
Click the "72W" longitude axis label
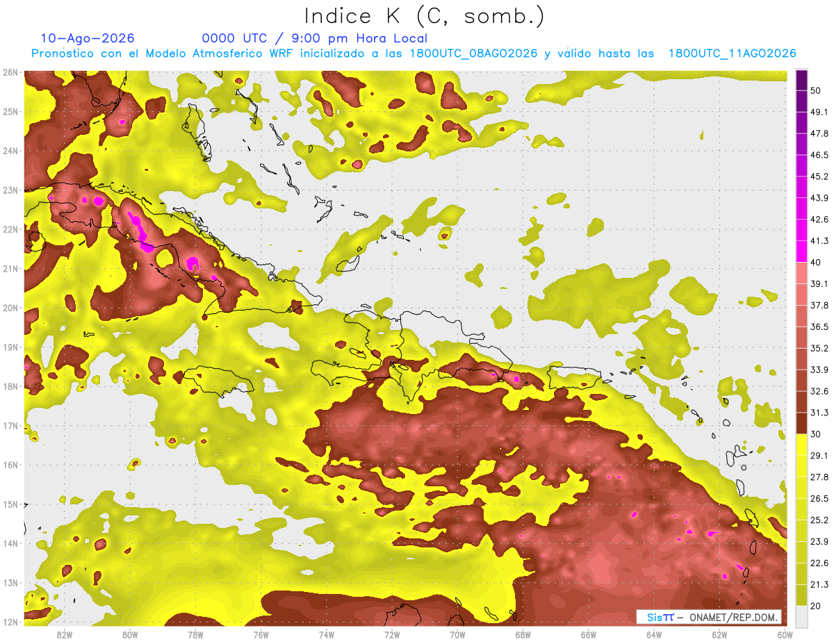tap(392, 635)
